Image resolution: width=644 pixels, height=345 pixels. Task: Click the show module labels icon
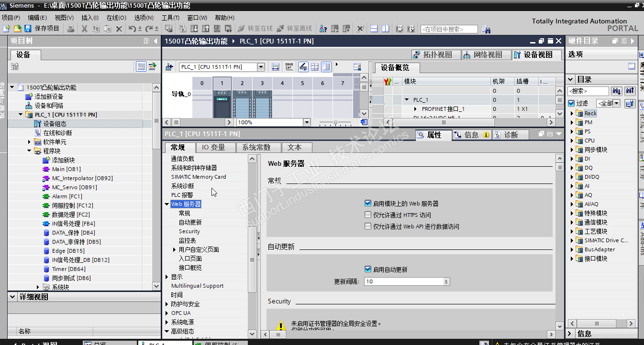point(289,67)
